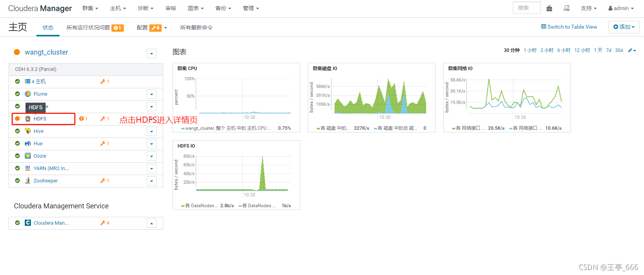This screenshot has width=644, height=275.
Task: Click the hosts list icon
Action: [27, 81]
